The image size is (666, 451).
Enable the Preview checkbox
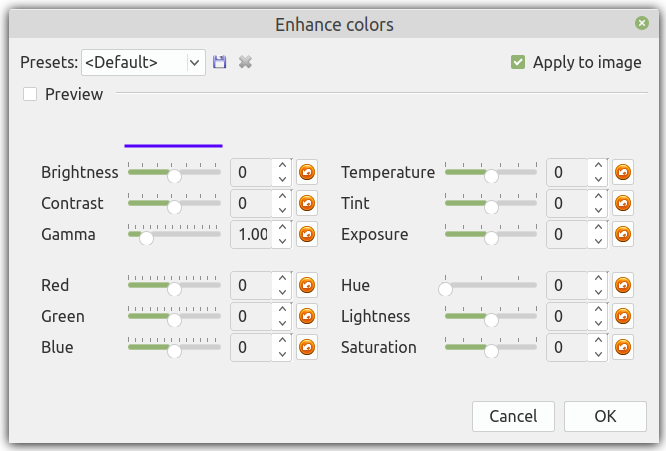click(x=30, y=94)
